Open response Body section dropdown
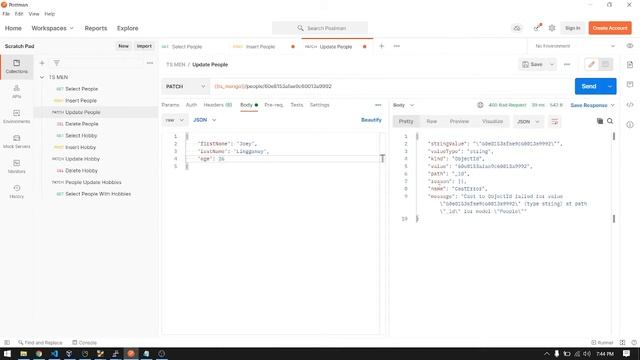 coord(403,105)
